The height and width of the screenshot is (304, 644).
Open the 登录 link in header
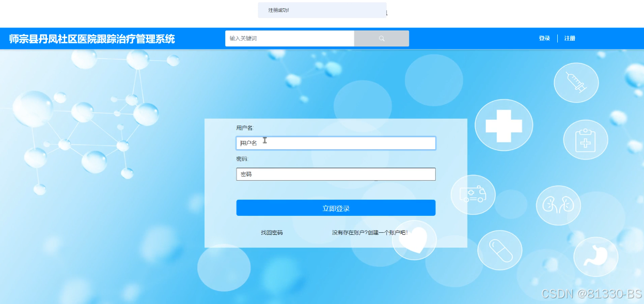pos(544,39)
